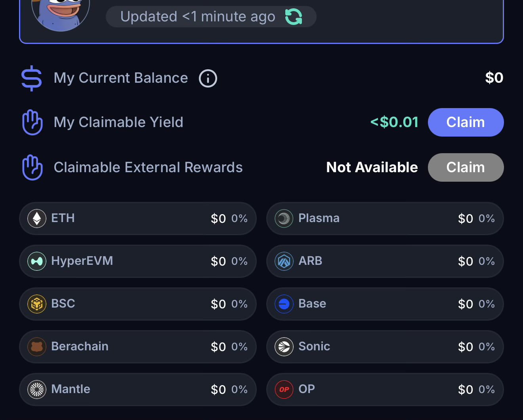This screenshot has height=420, width=523.
Task: Click the Sonic chain logo icon
Action: click(284, 347)
